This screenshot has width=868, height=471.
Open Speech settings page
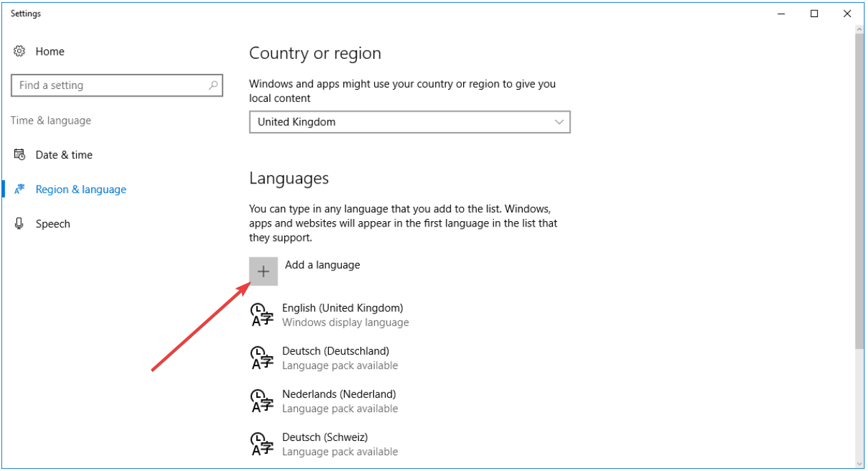pos(53,224)
